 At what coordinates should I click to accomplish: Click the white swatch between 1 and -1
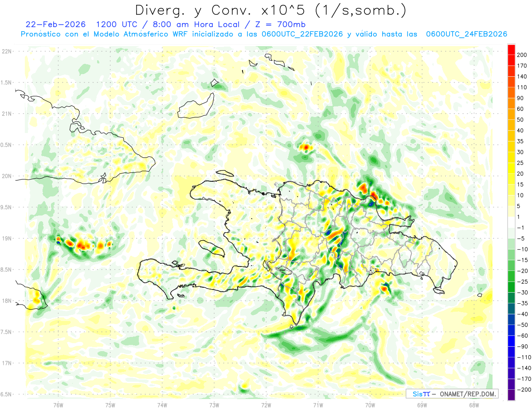click(x=512, y=222)
